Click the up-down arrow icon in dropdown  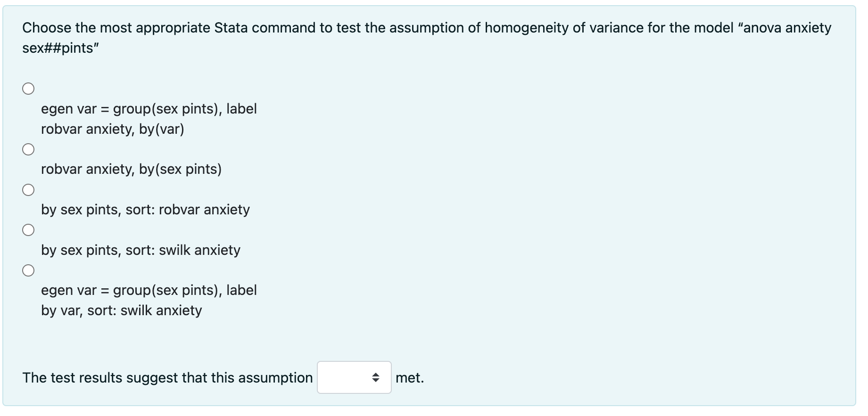point(376,377)
